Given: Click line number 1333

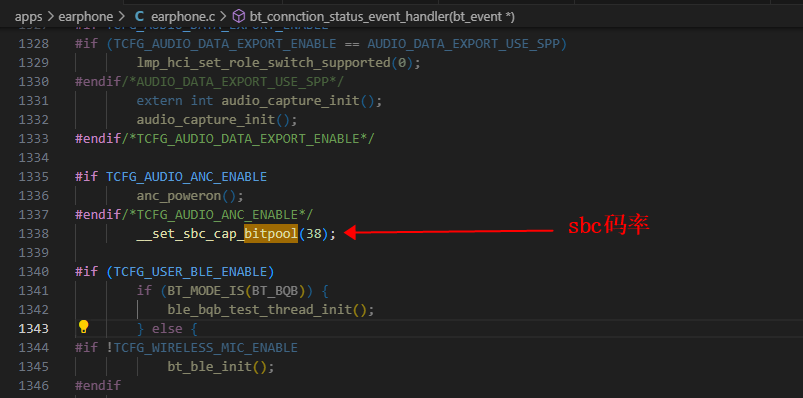Looking at the screenshot, I should pos(34,139).
